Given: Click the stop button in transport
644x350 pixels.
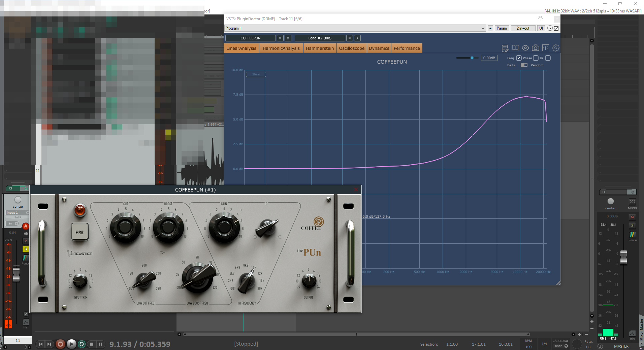Looking at the screenshot, I should click(92, 344).
